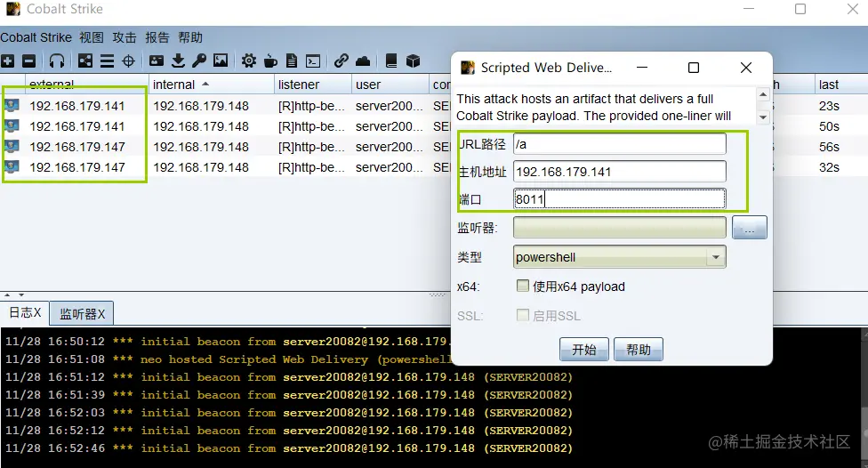The image size is (868, 468).
Task: Open Keystrokes via the key icon
Action: (x=199, y=61)
